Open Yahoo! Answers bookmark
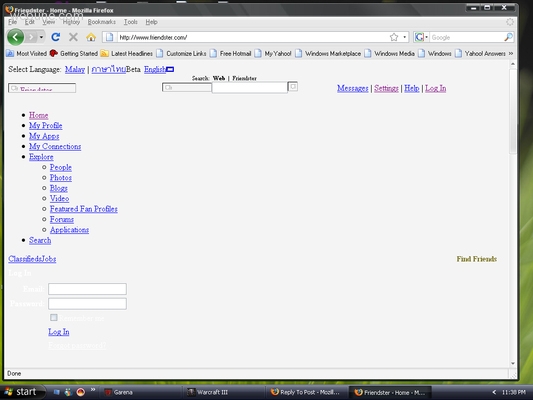The height and width of the screenshot is (400, 533). coord(481,53)
